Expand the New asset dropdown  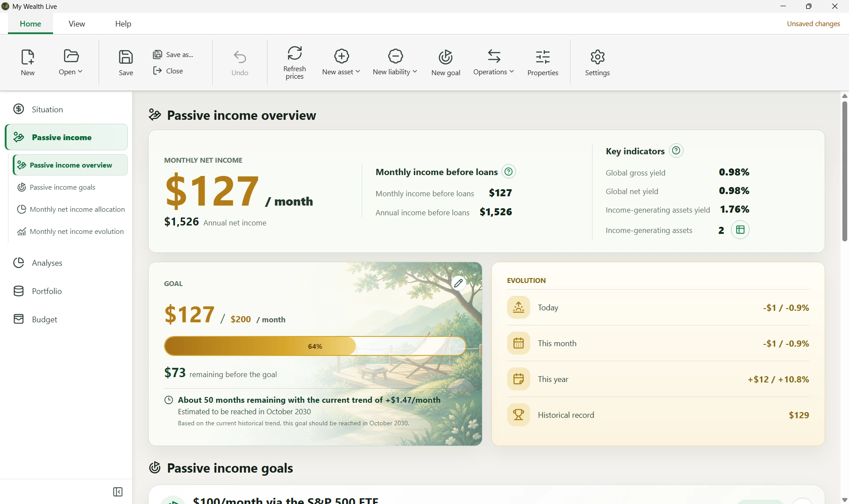[x=341, y=62]
